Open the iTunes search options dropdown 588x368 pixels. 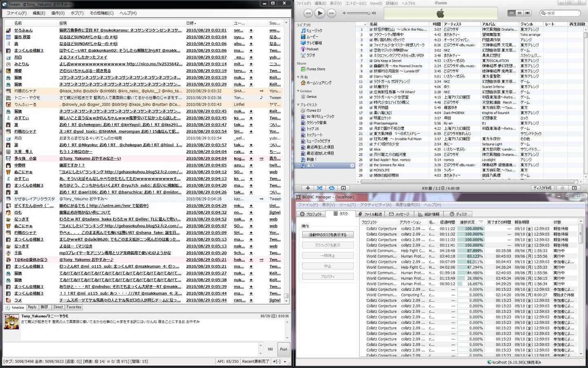point(543,13)
